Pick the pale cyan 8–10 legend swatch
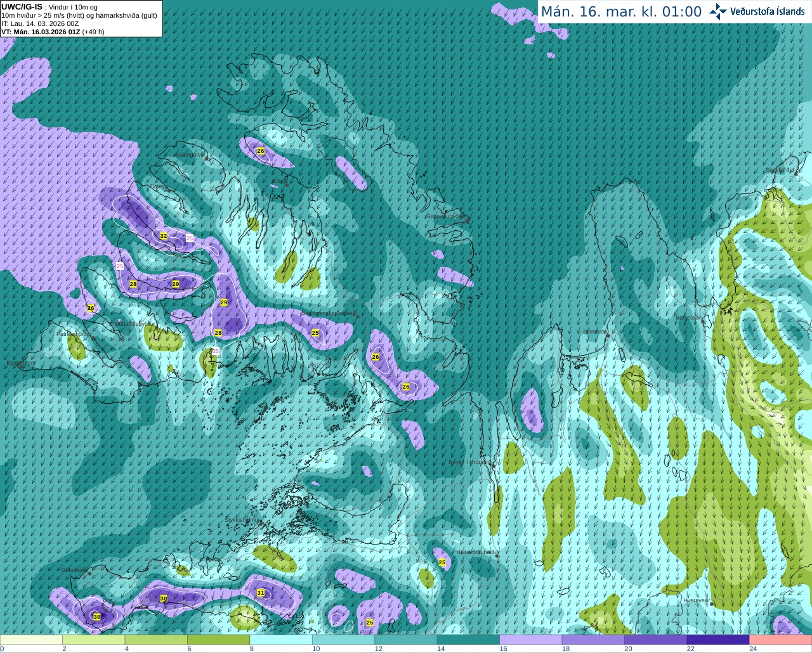812x653 pixels. pos(281,640)
